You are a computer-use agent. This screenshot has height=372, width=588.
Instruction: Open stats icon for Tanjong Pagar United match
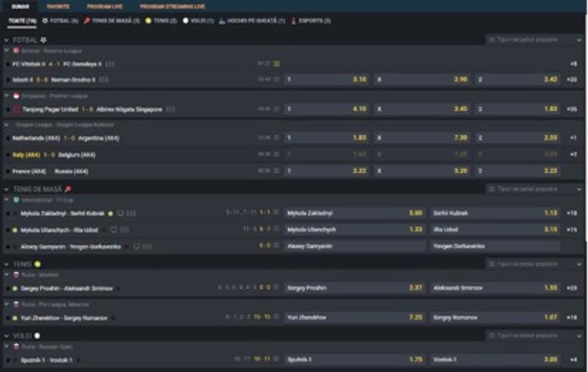click(171, 110)
